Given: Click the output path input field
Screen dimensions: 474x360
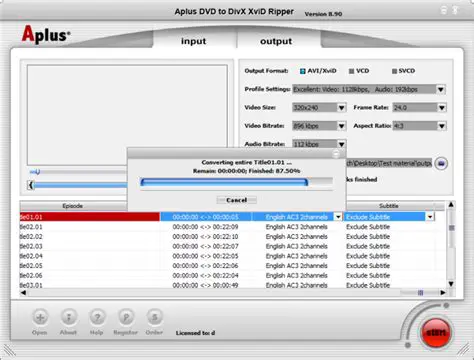Looking at the screenshot, I should (389, 163).
